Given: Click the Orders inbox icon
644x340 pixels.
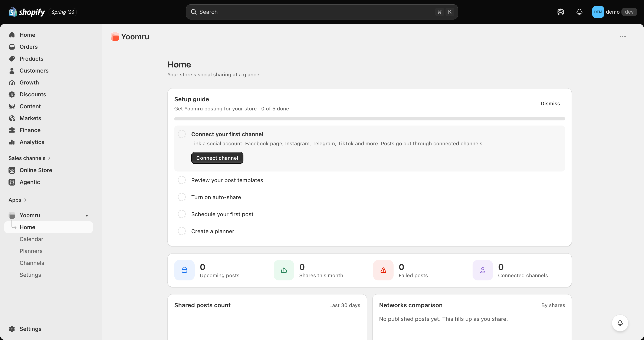Looking at the screenshot, I should [x=12, y=47].
